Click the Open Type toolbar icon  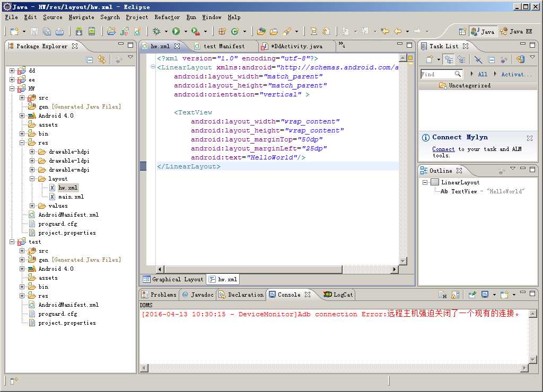(261, 31)
